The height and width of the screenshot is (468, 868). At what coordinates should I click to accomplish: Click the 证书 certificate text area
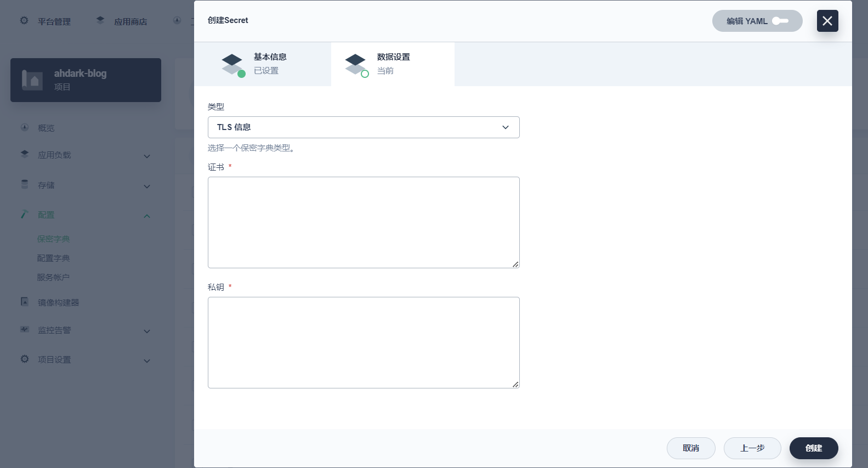tap(363, 222)
